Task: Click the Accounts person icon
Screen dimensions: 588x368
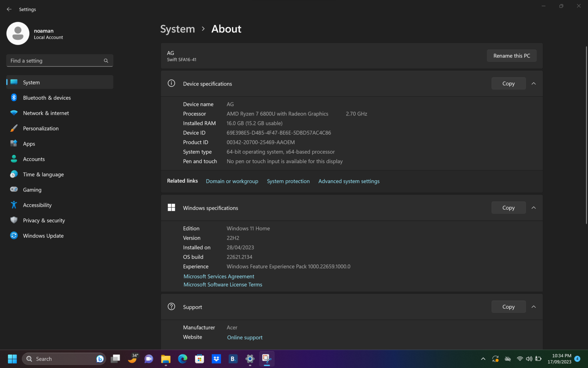Action: (x=14, y=159)
